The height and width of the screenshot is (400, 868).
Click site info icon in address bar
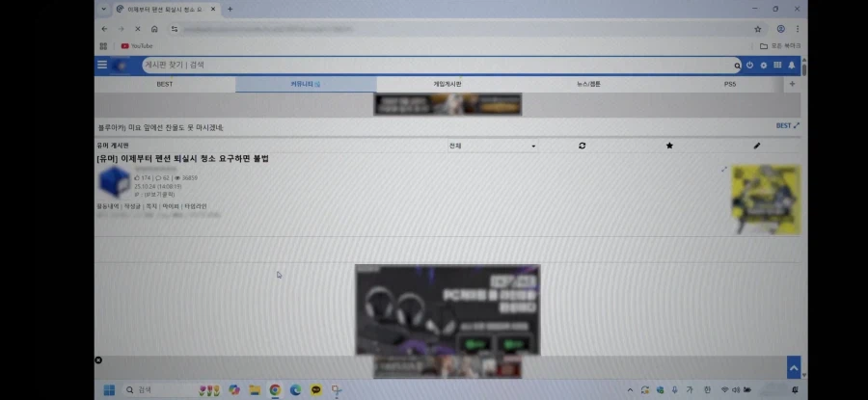(x=175, y=29)
